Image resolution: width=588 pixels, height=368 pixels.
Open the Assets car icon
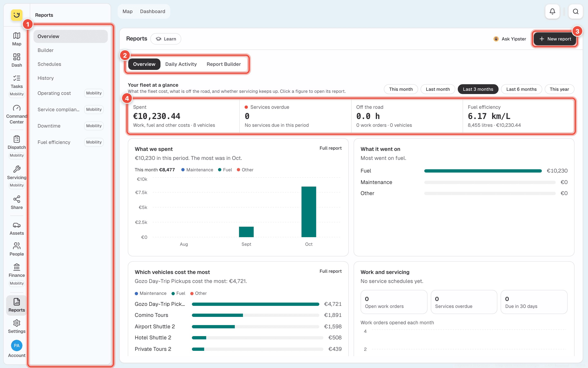17,225
